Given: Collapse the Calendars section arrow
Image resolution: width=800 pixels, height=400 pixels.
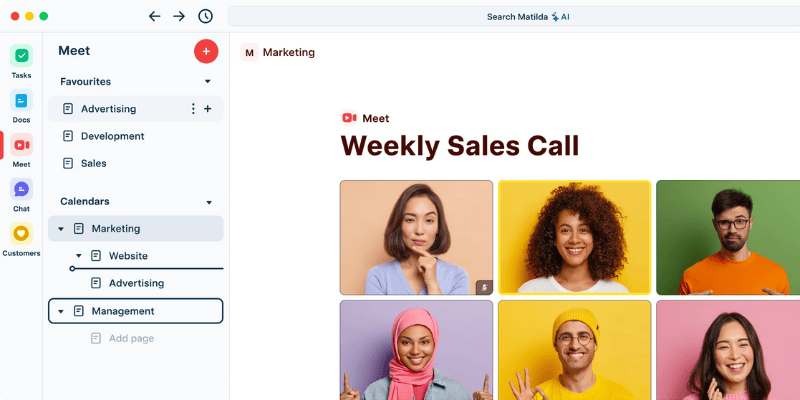Looking at the screenshot, I should pos(209,202).
